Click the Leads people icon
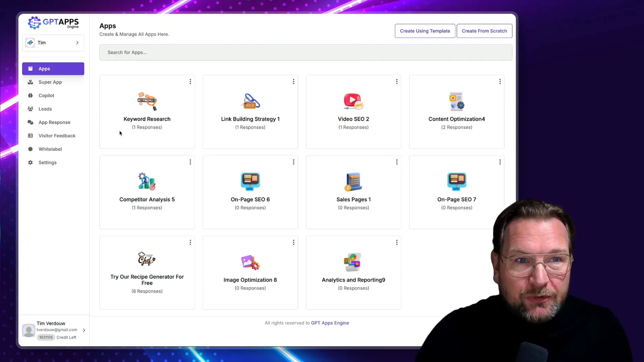The height and width of the screenshot is (362, 644). (x=30, y=109)
